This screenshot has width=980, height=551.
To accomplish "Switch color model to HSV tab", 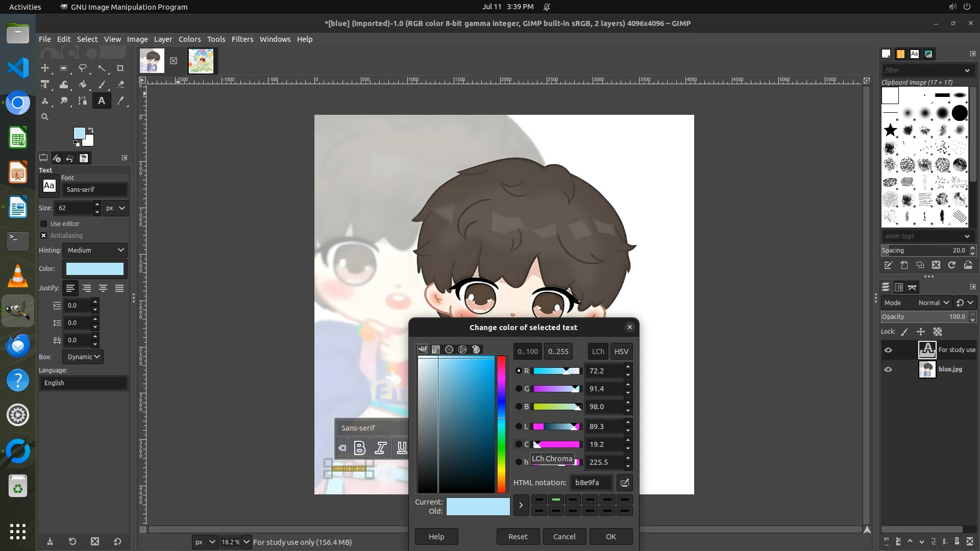I will 621,351.
